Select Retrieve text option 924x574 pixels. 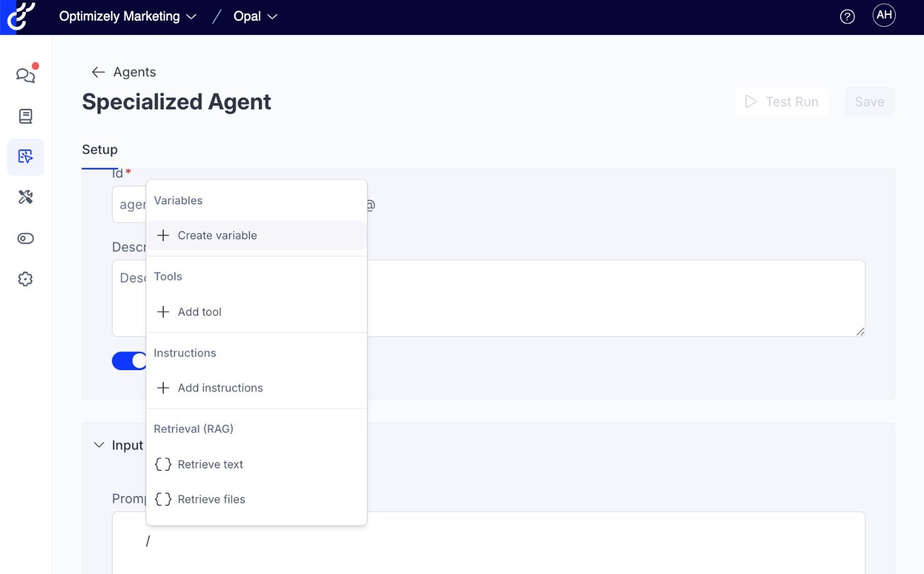pyautogui.click(x=210, y=465)
